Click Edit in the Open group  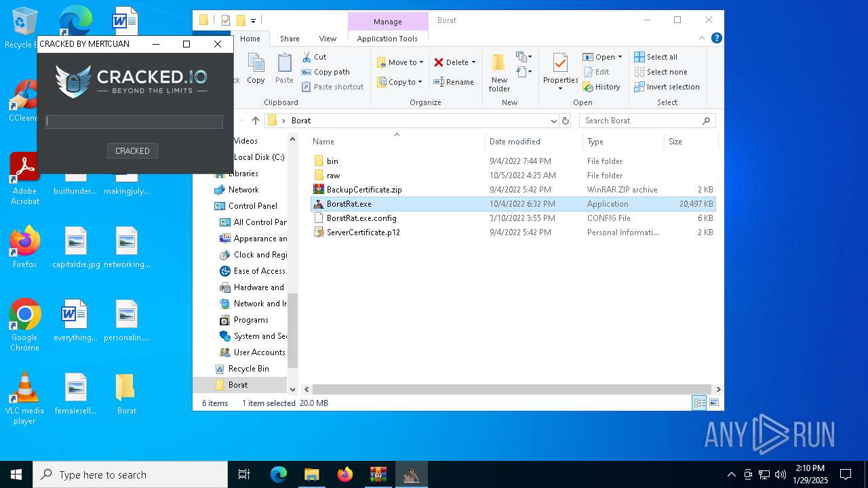pos(596,72)
